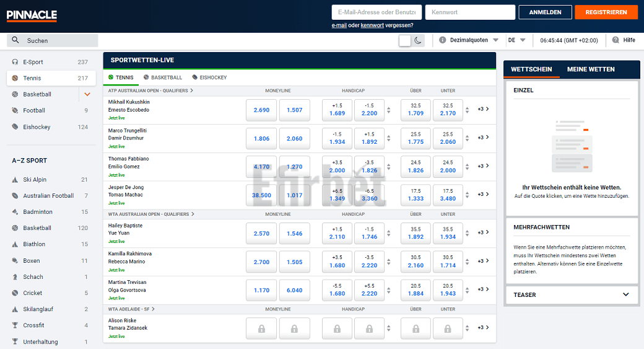Click the Ski Alpin icon

[15, 180]
